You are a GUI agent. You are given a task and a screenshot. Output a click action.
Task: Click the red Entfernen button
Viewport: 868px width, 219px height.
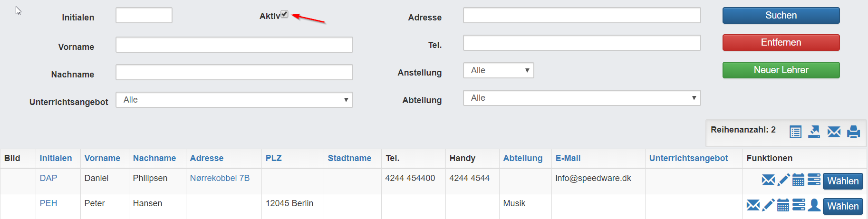click(781, 42)
